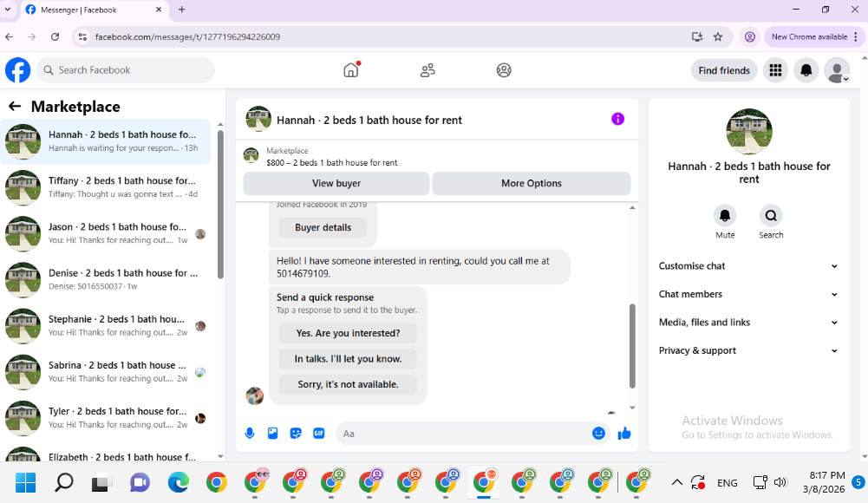Image resolution: width=868 pixels, height=503 pixels.
Task: Install app icon in address bar
Action: point(697,37)
